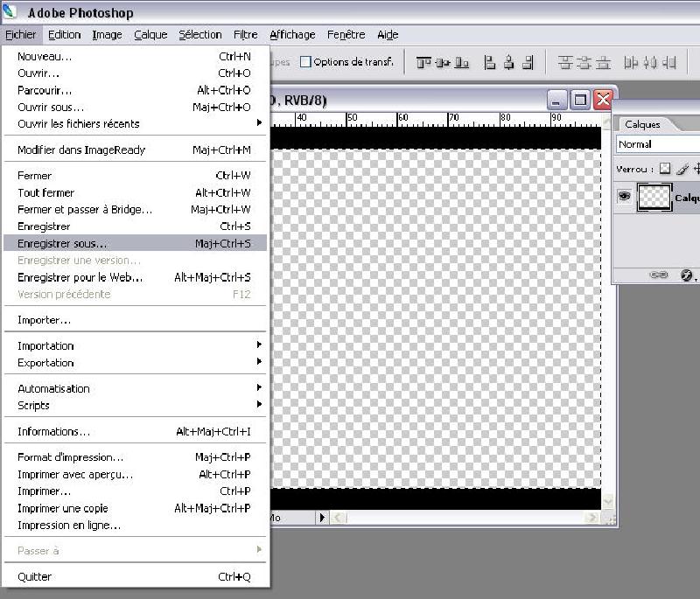Screen dimensions: 700x599
Task: Distribute vertical centers of layers
Action: [584, 63]
